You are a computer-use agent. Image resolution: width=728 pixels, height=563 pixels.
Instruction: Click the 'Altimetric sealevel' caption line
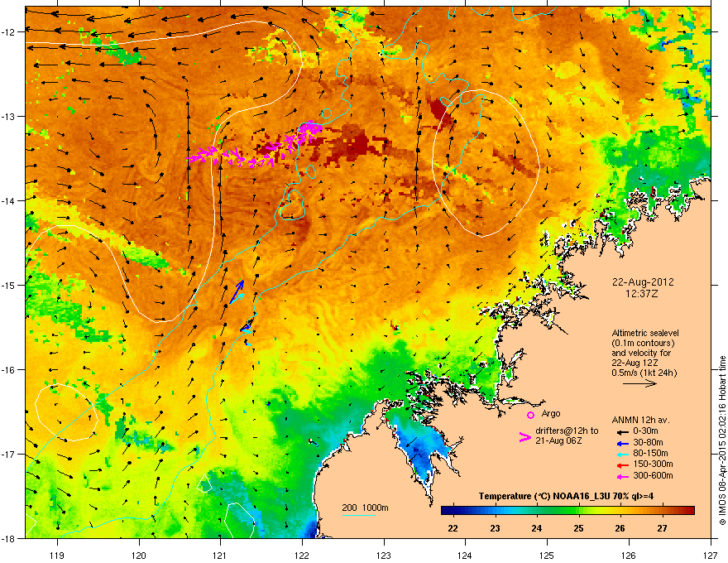point(645,333)
